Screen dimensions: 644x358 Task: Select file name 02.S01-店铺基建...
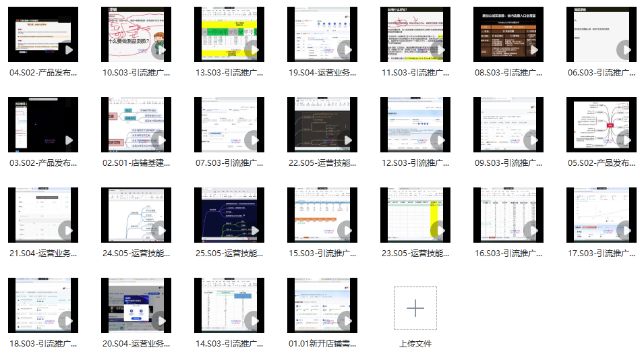click(136, 163)
